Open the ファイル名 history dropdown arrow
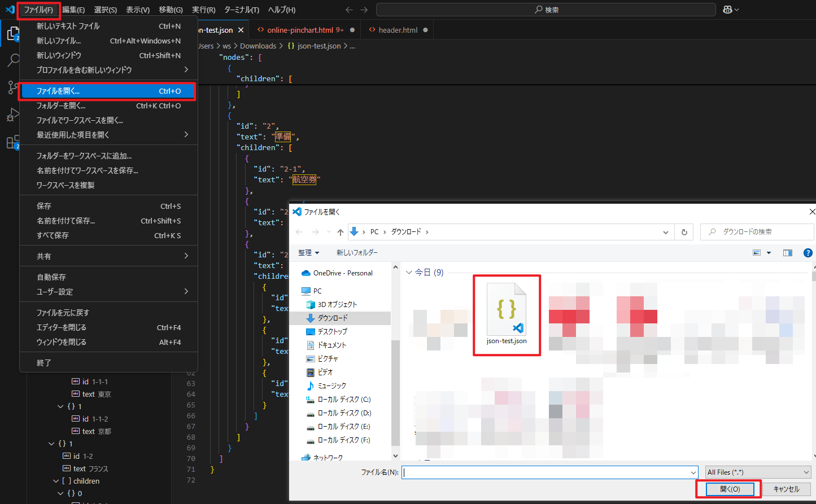Viewport: 816px width, 504px height. tap(693, 472)
